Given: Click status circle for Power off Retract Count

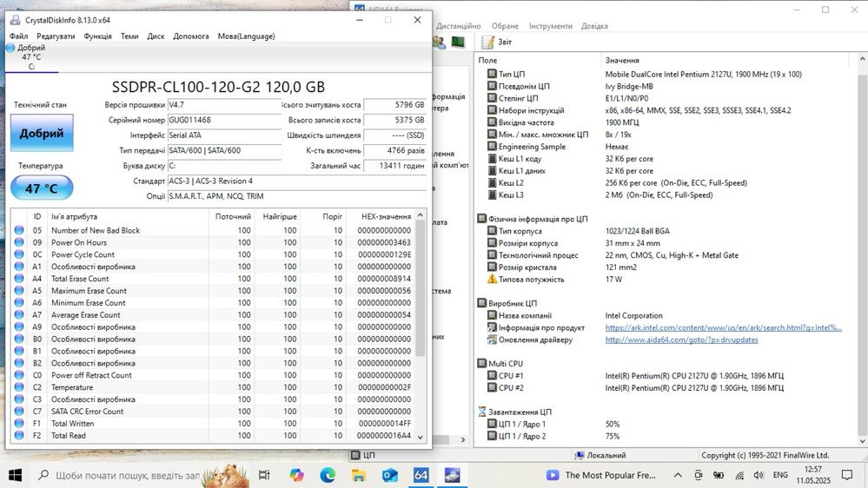Looking at the screenshot, I should [19, 375].
